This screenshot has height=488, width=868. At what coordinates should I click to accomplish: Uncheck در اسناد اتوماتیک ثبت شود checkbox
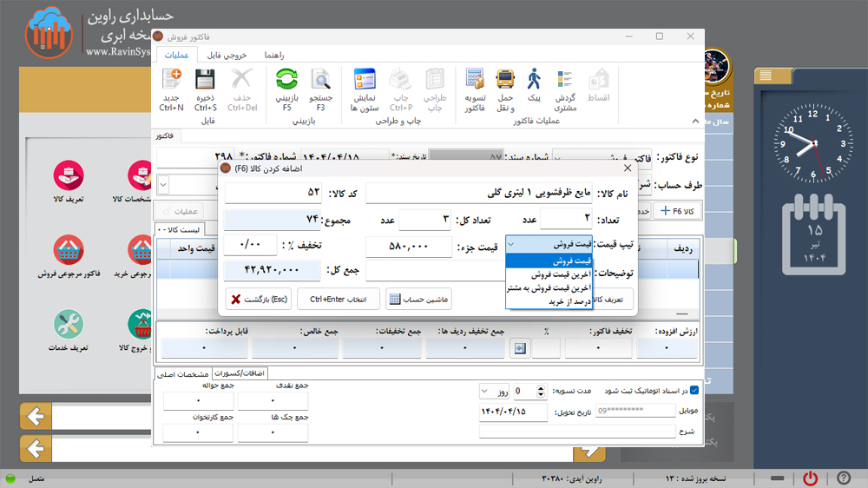click(x=694, y=391)
